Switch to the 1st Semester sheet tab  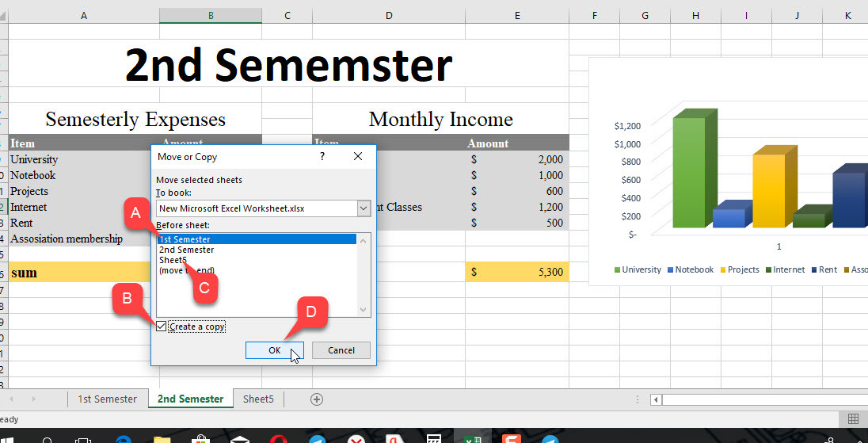(x=108, y=399)
